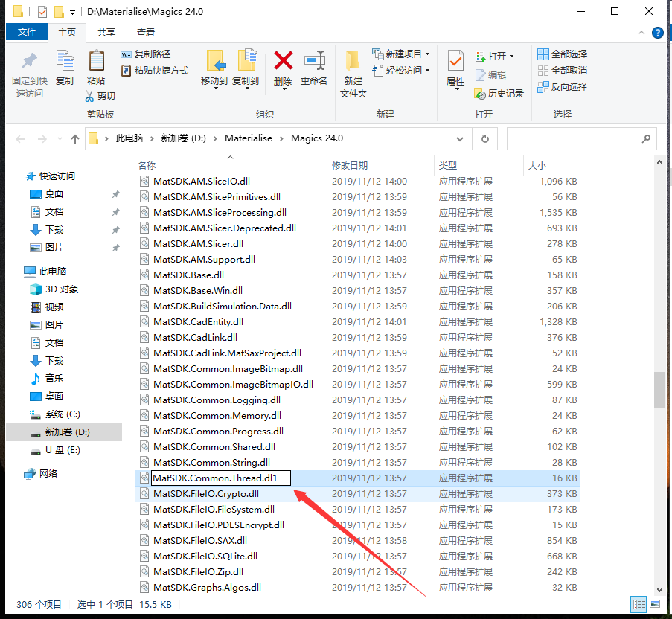Click the Paste (粘贴) clipboard icon

[x=96, y=61]
